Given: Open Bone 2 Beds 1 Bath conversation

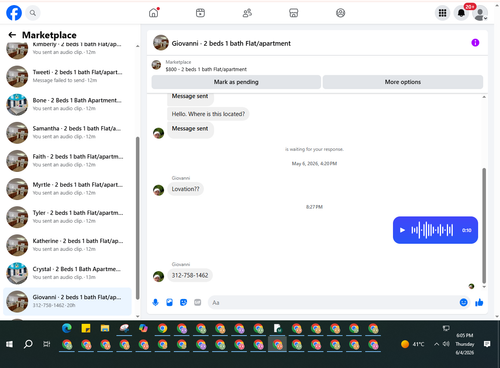Looking at the screenshot, I should (x=67, y=104).
